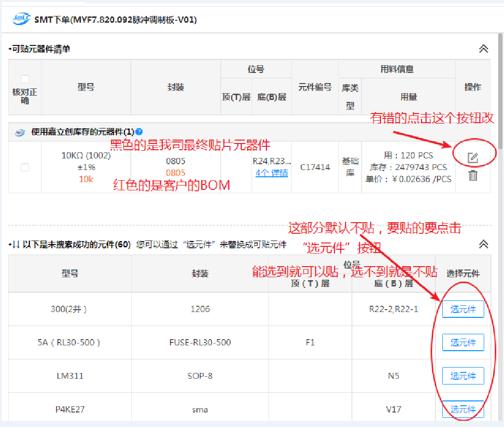Image resolution: width=504 pixels, height=427 pixels.
Task: Click the edit pencil icon for 10KΩ resistor
Action: (x=473, y=157)
